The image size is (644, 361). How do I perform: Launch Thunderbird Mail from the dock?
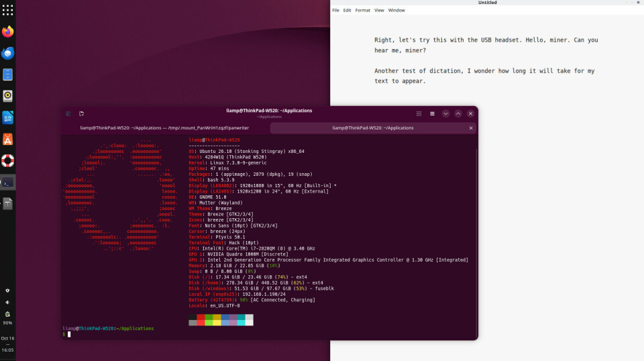point(7,53)
